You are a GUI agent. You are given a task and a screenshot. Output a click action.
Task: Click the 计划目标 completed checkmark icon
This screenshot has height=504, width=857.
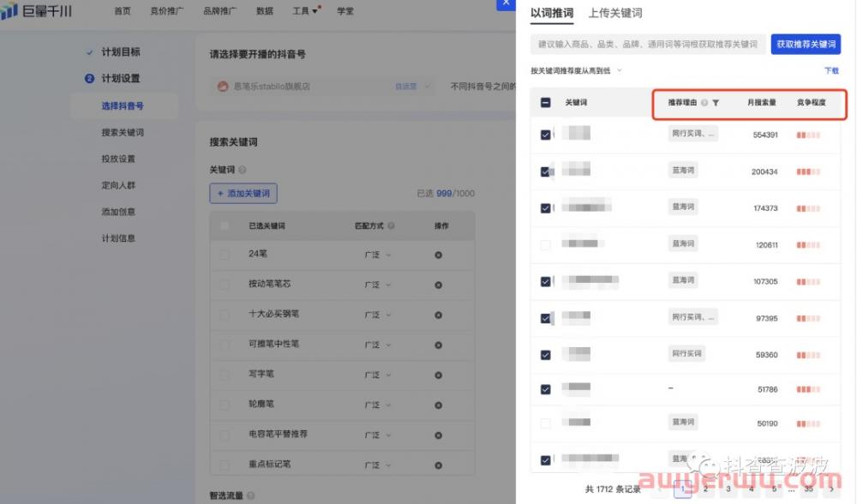coord(89,52)
